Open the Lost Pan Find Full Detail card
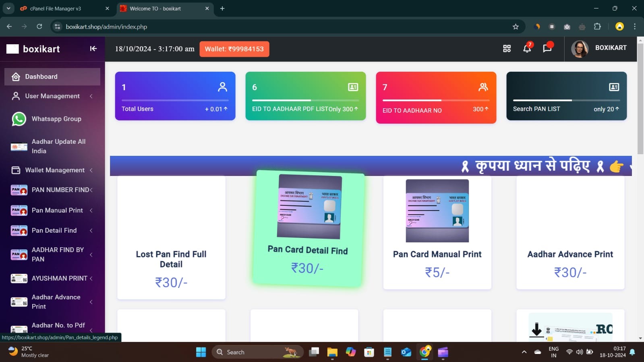The width and height of the screenshot is (644, 362). coord(171,238)
